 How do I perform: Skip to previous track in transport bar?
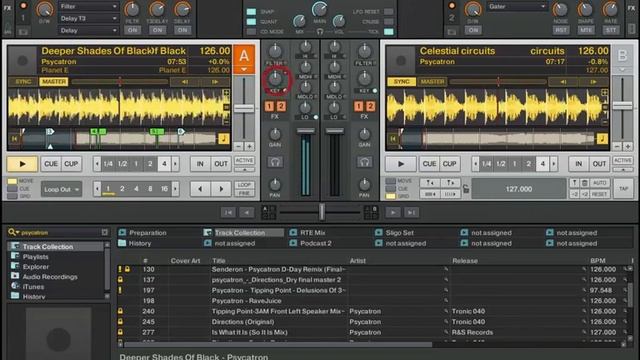tap(228, 212)
